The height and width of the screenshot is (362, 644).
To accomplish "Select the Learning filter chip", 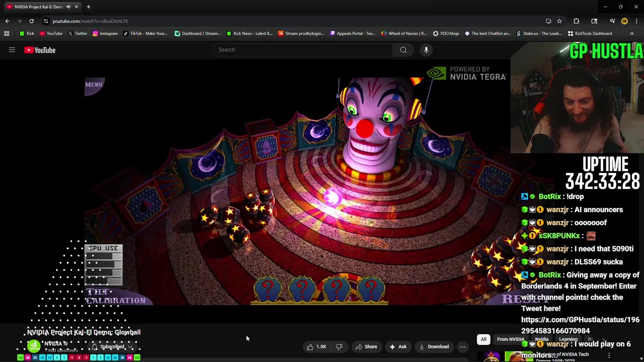I will point(568,339).
